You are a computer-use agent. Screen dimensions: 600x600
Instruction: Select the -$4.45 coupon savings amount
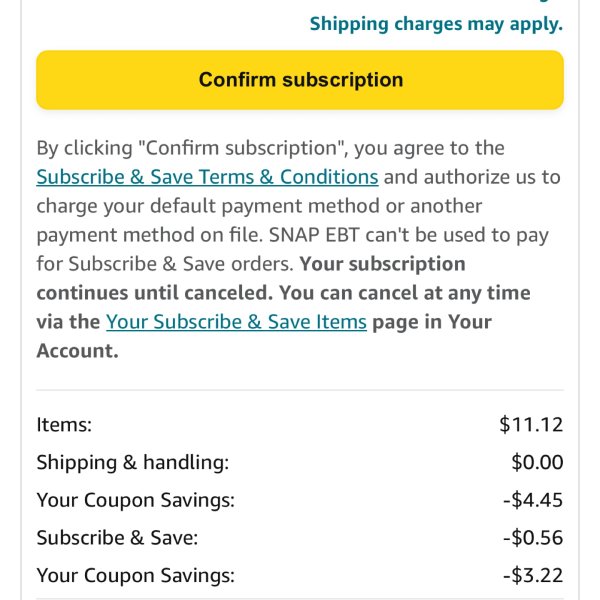[533, 500]
